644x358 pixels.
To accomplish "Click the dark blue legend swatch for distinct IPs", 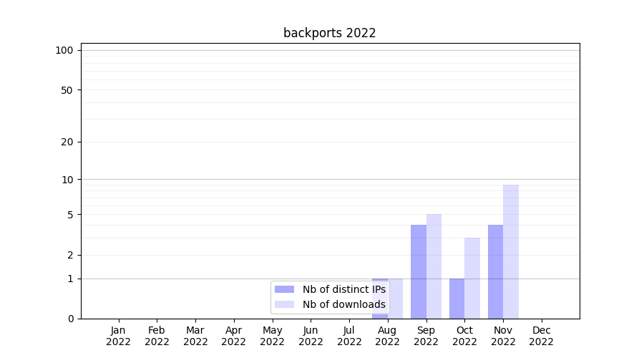I will coord(284,289).
